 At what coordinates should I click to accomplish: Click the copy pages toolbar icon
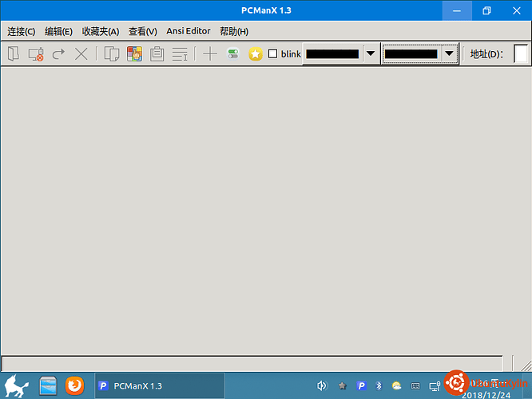(x=112, y=54)
